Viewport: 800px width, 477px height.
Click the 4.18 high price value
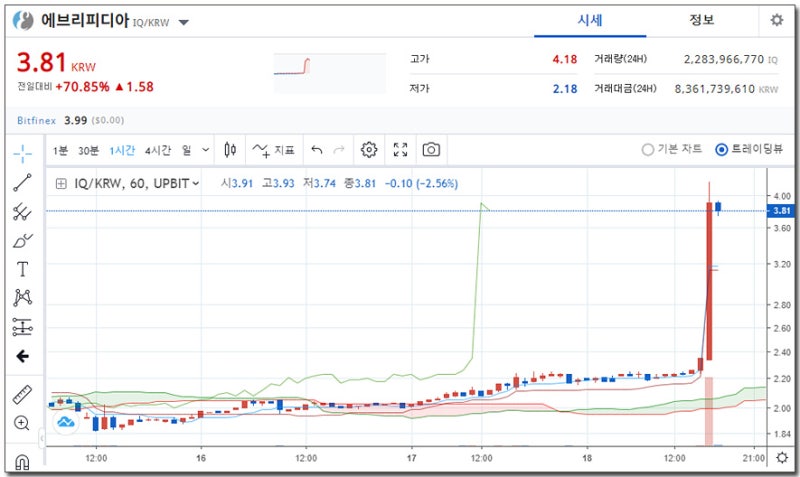point(564,59)
